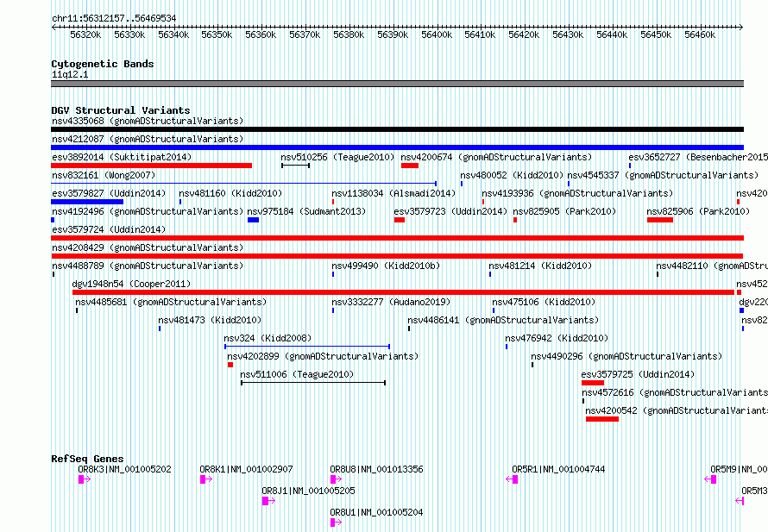Select the blue nsv975184 variant bar
The height and width of the screenshot is (532, 768).
point(253,220)
